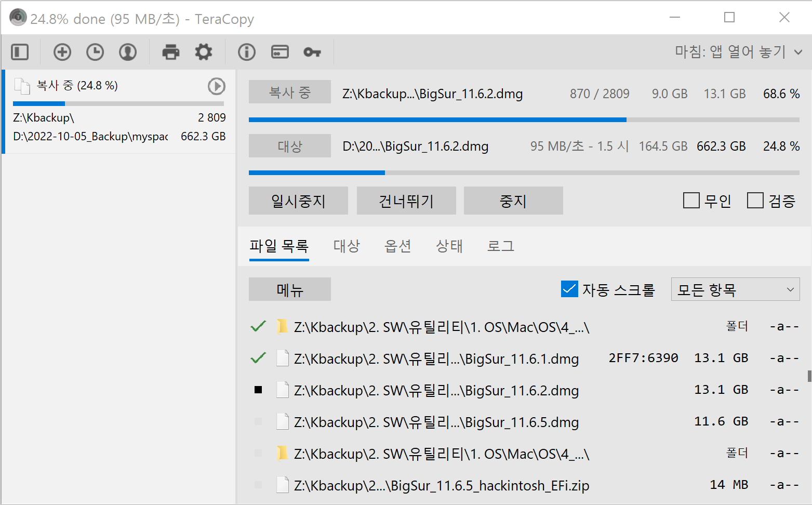Switch to the 파일 목록 tab
812x505 pixels.
click(x=279, y=246)
